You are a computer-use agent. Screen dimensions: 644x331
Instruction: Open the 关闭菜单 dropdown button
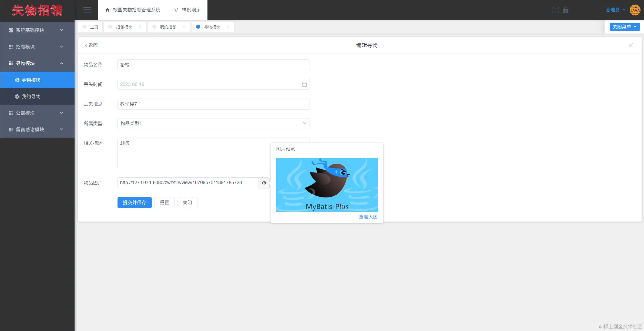[x=624, y=27]
